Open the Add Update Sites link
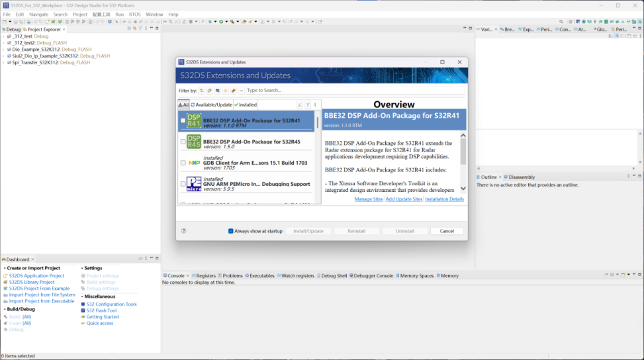 point(404,199)
